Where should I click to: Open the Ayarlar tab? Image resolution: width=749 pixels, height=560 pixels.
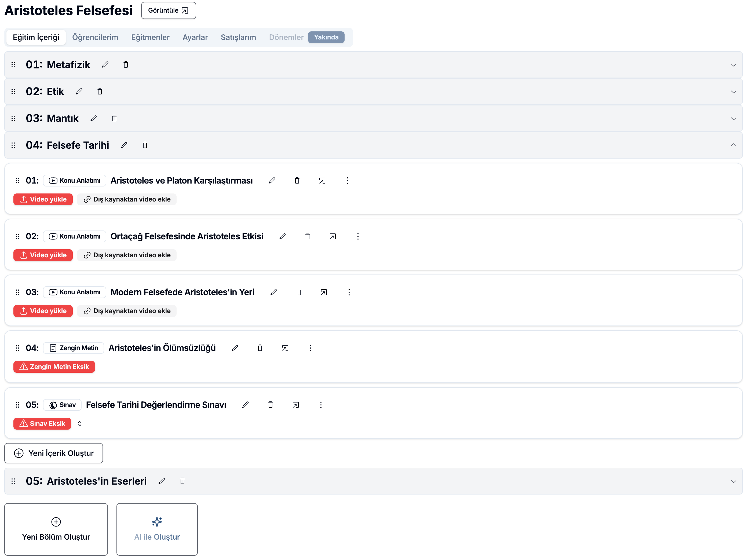tap(195, 37)
